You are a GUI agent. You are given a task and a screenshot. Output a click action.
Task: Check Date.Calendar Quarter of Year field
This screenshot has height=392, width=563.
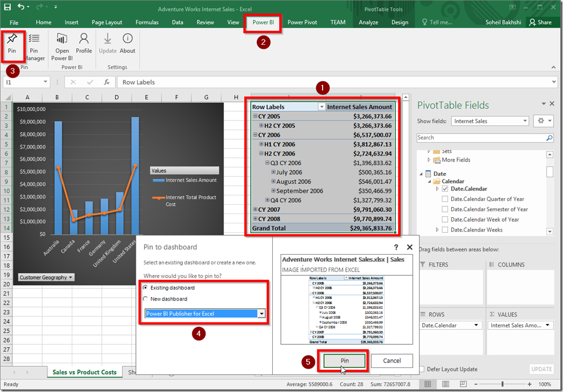point(445,199)
